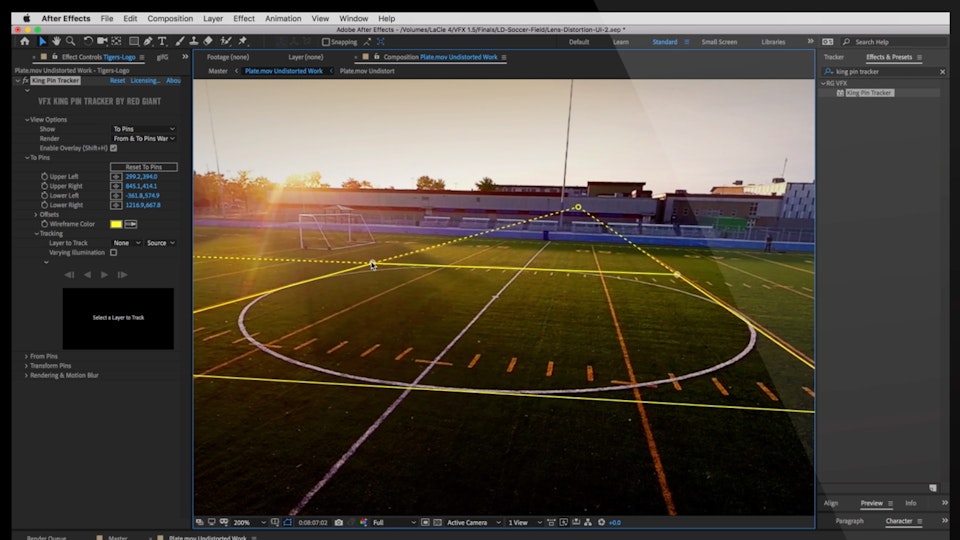
Task: Click the Licensing link
Action: [x=145, y=80]
